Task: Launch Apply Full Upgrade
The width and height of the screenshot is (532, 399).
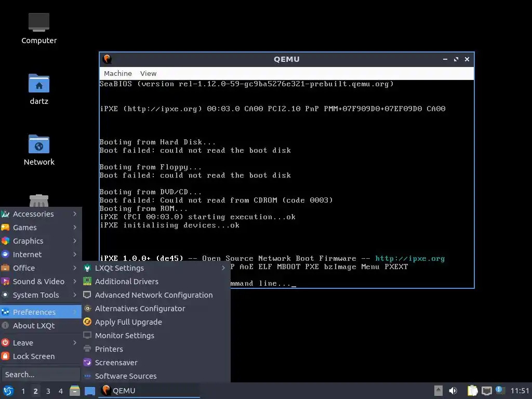Action: [156, 322]
